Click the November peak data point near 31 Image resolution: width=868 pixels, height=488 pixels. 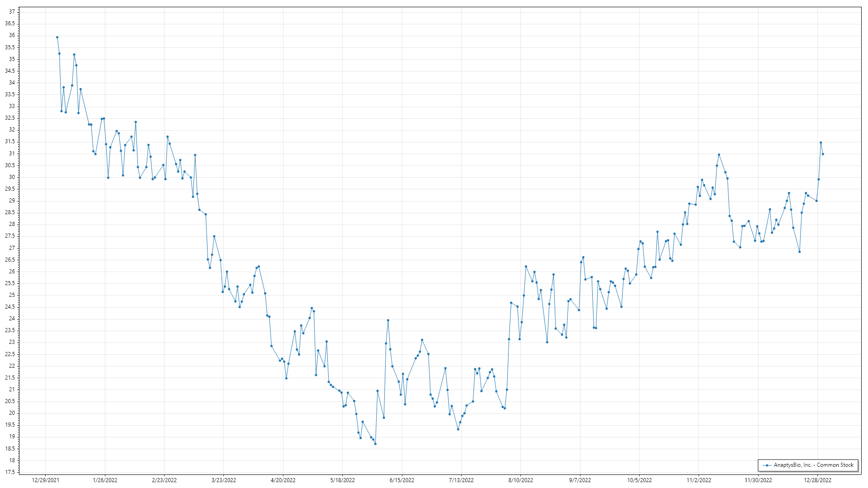pos(719,155)
